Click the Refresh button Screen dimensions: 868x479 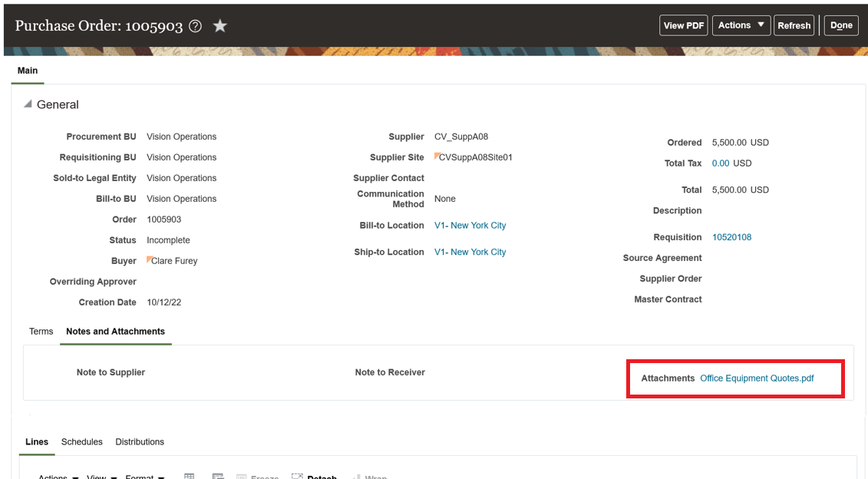pyautogui.click(x=794, y=25)
